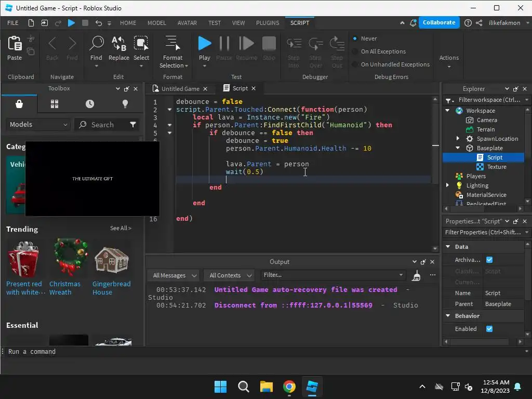Image resolution: width=532 pixels, height=399 pixels.
Task: Open the Toolbox Marketplace bag tab
Action: [19, 104]
